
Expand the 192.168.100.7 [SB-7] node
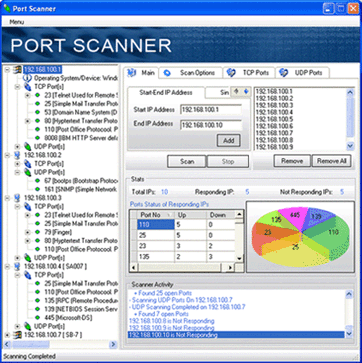click(7, 335)
